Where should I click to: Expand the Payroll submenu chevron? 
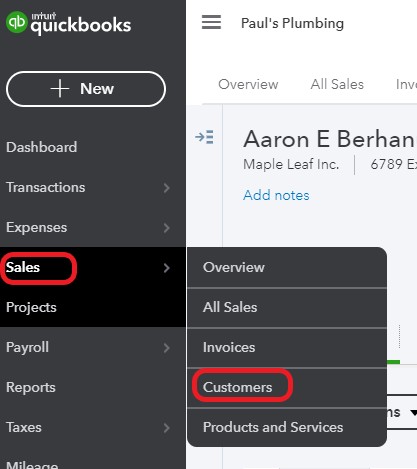point(167,348)
